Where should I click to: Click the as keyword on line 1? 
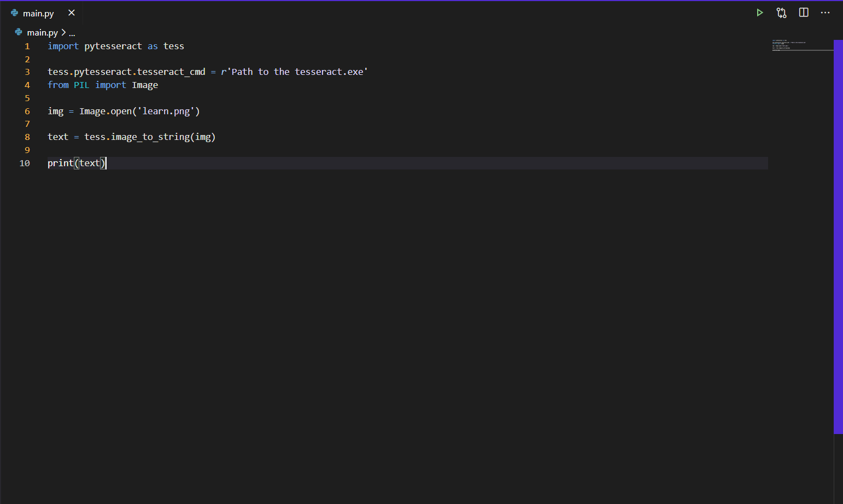pos(153,46)
